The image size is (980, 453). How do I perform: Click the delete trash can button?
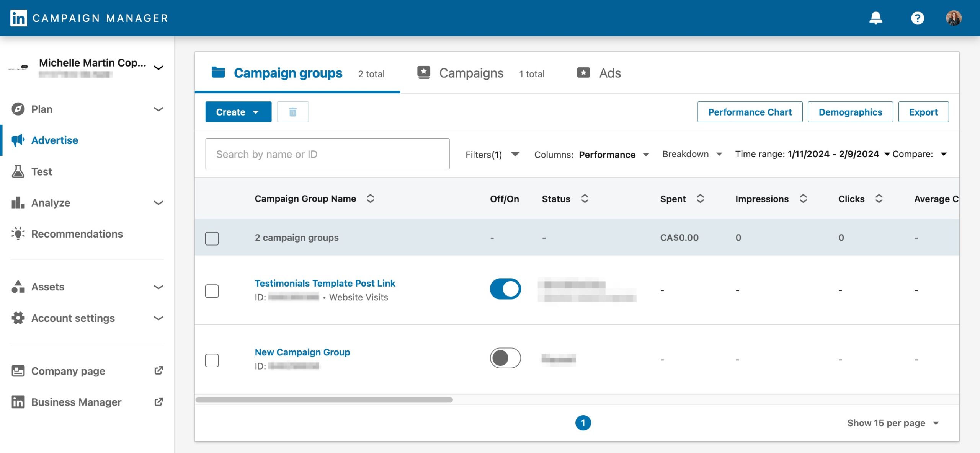click(x=293, y=112)
